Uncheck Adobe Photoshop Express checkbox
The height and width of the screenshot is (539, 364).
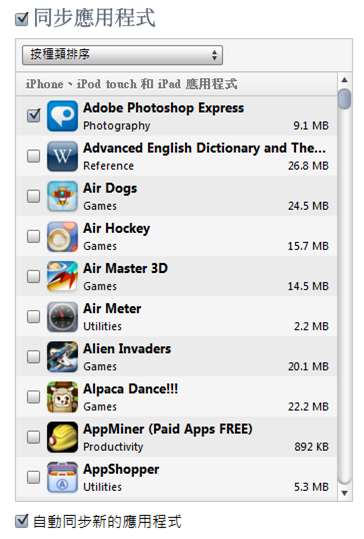pyautogui.click(x=34, y=116)
